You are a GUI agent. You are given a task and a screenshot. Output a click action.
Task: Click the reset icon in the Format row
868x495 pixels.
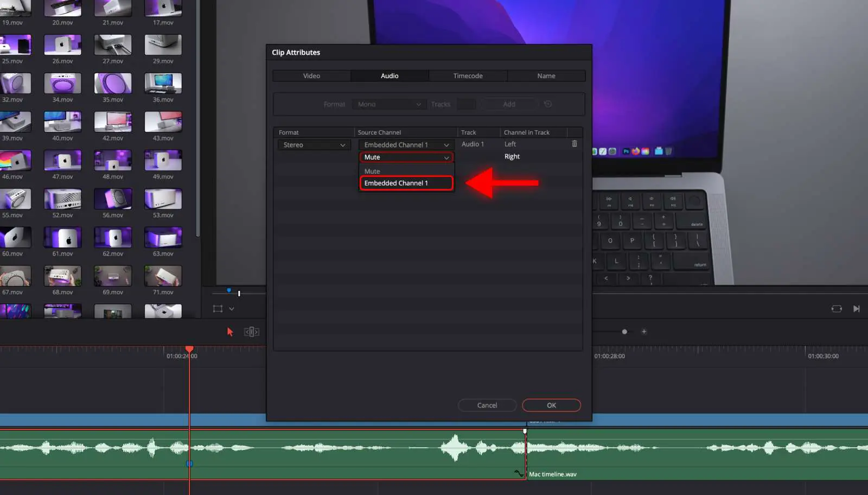coord(547,104)
